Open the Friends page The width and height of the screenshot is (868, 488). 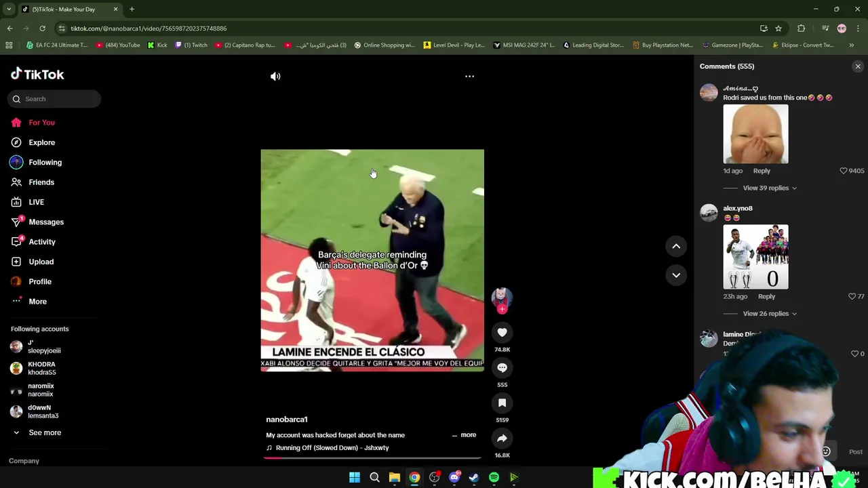point(41,182)
